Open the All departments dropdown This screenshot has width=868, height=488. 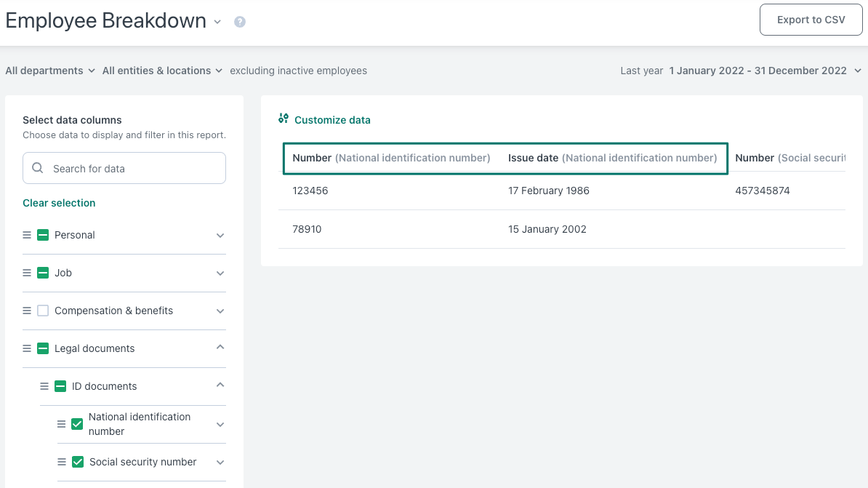click(x=50, y=71)
